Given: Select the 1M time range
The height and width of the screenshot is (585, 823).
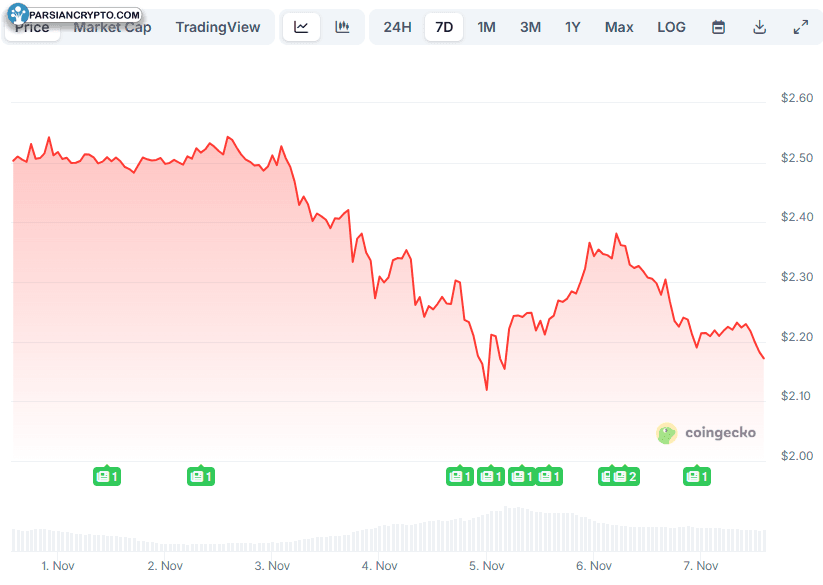Looking at the screenshot, I should pyautogui.click(x=486, y=27).
